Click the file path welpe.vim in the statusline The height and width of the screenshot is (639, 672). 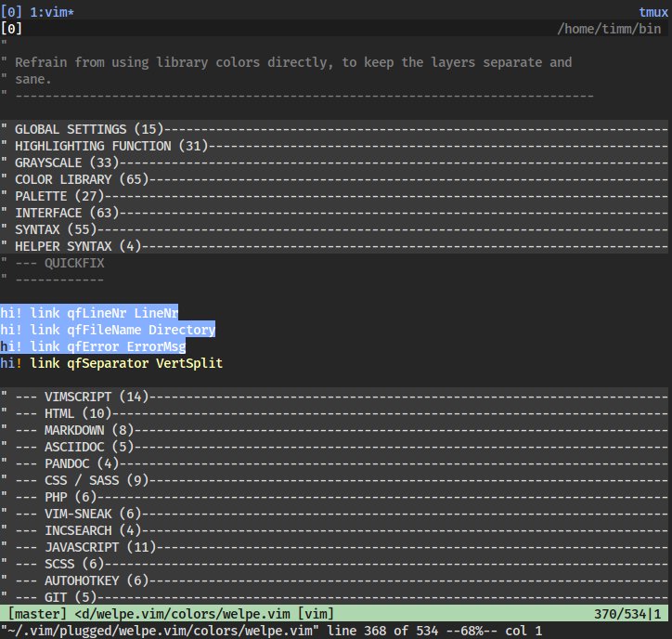(x=182, y=614)
